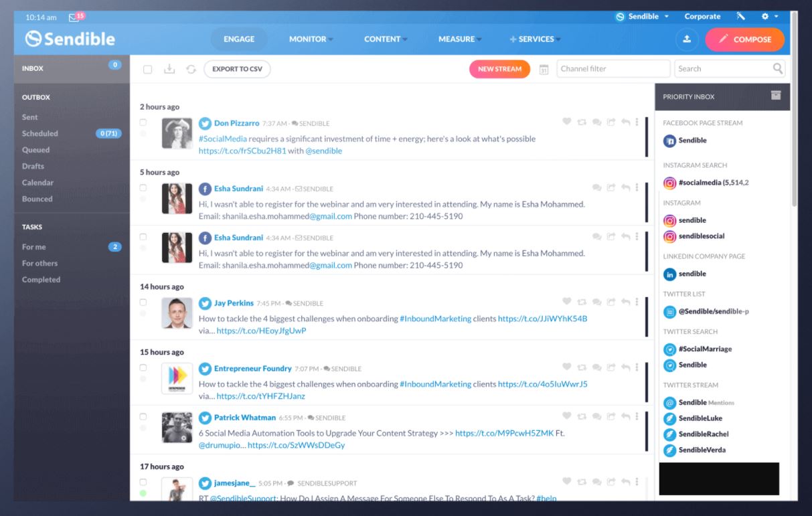Select the first Esha Sundrani message checkbox
The image size is (812, 516).
point(143,188)
